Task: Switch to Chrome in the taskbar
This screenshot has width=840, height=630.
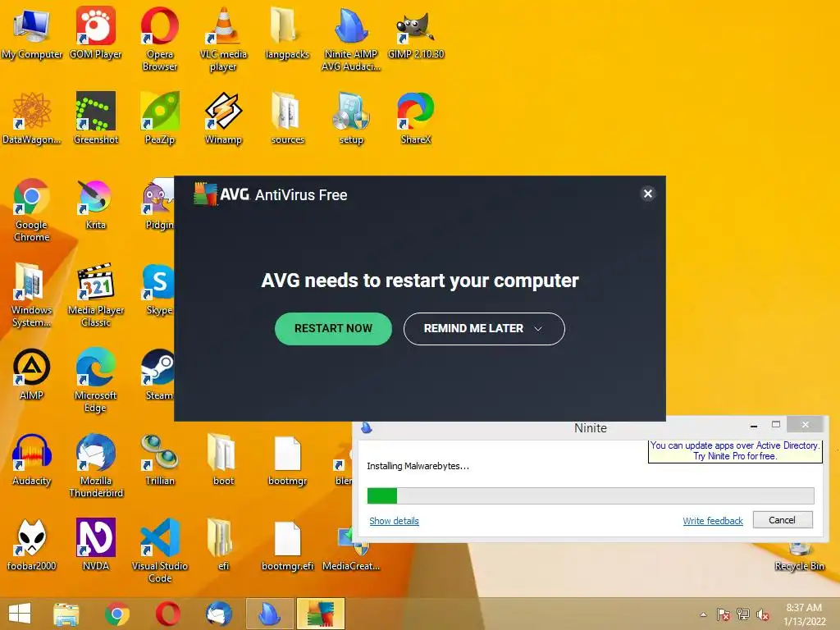Action: [x=117, y=614]
